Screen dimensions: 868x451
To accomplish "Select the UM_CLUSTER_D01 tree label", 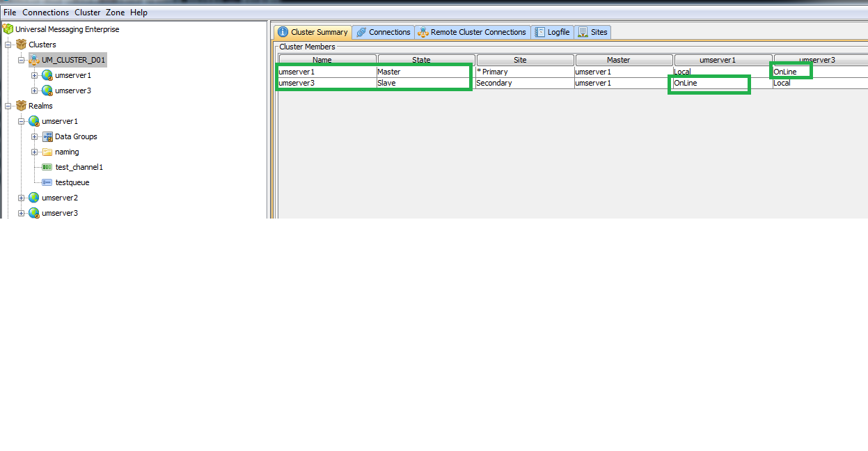I will coord(73,60).
